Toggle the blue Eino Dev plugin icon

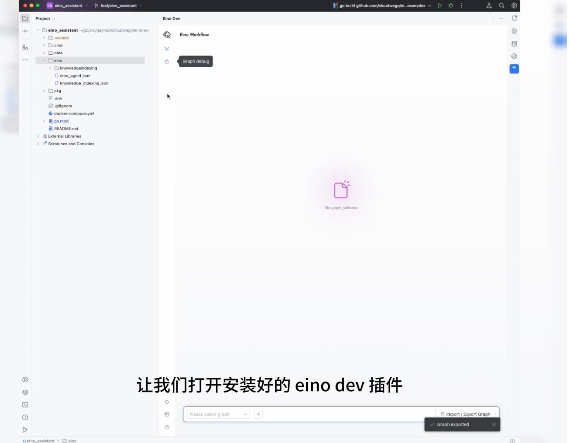[514, 68]
